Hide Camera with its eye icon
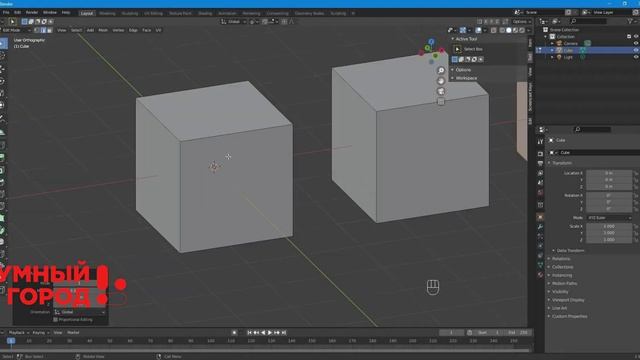 click(636, 43)
